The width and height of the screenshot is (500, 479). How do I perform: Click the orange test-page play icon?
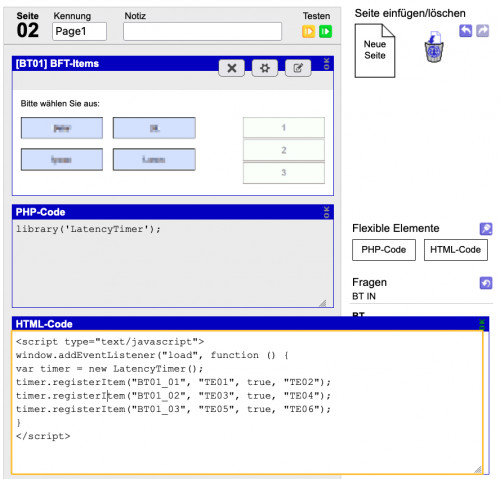click(x=308, y=32)
